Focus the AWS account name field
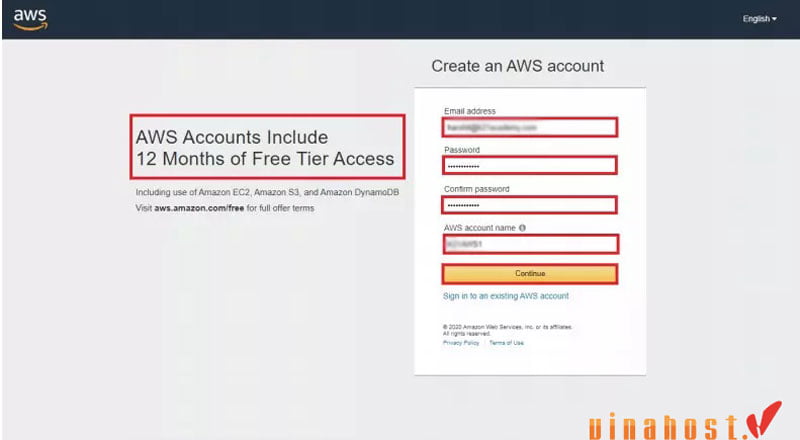The image size is (800, 440). [530, 244]
